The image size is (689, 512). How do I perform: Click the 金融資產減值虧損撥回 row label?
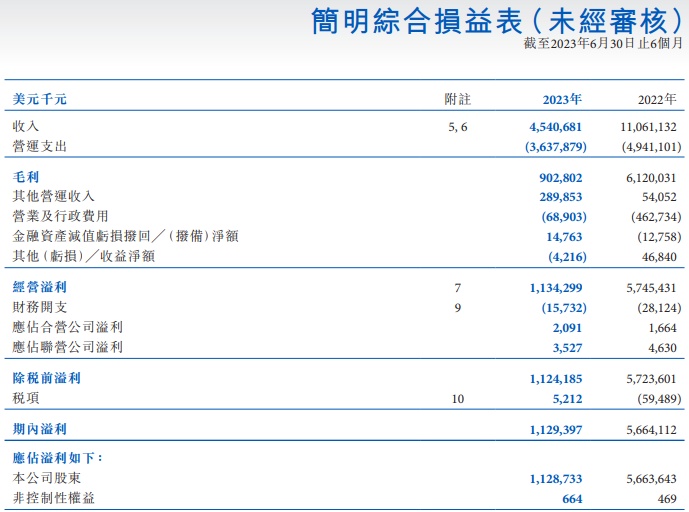125,236
